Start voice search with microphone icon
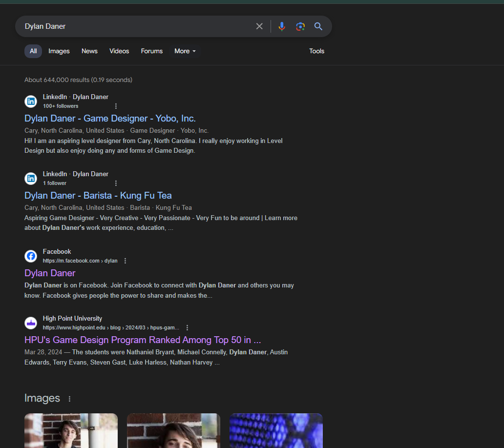504x448 pixels. pos(282,26)
